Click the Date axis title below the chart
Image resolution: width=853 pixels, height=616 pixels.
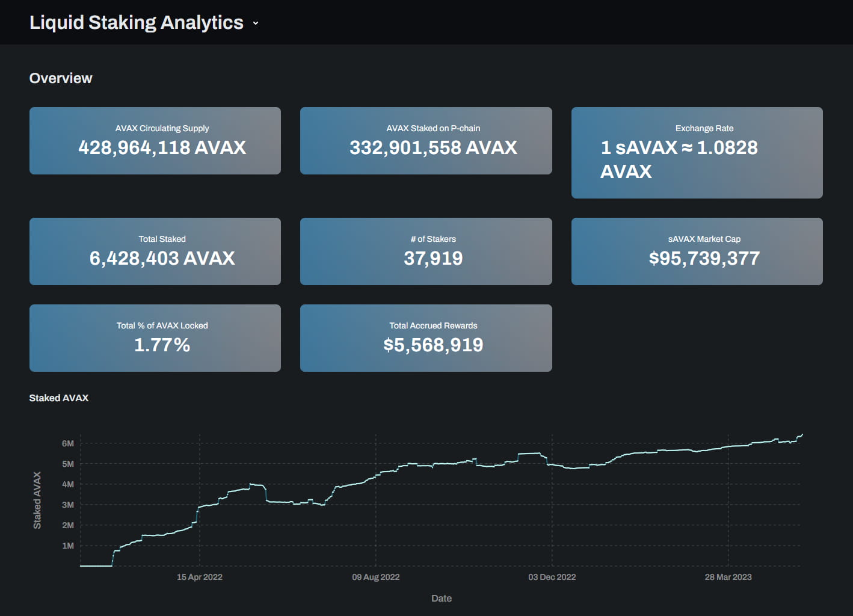click(x=441, y=598)
